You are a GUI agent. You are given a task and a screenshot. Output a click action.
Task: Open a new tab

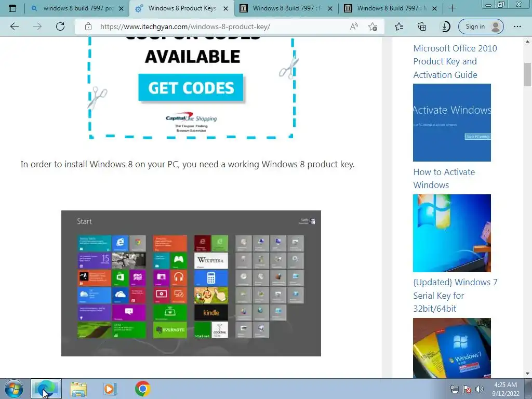tap(453, 8)
